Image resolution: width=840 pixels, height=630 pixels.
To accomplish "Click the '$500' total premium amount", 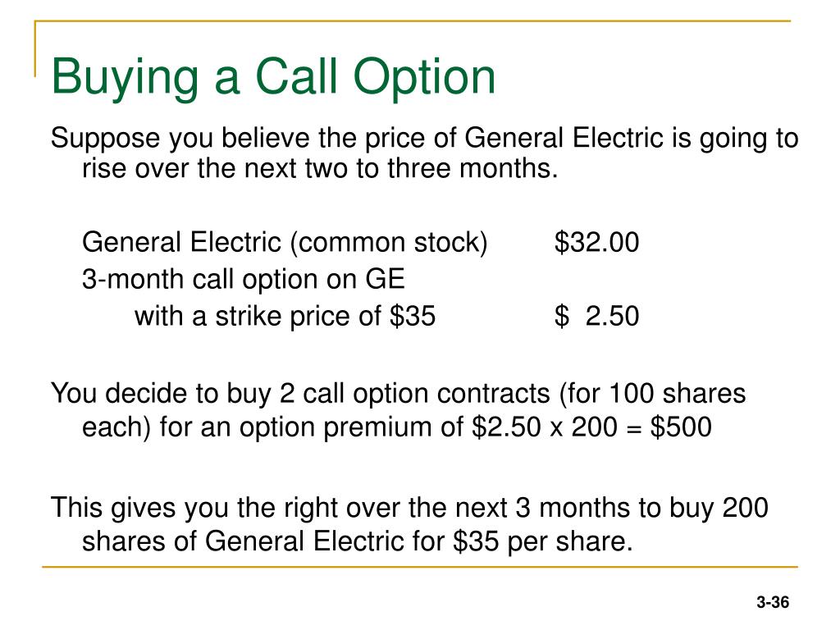I will 681,427.
